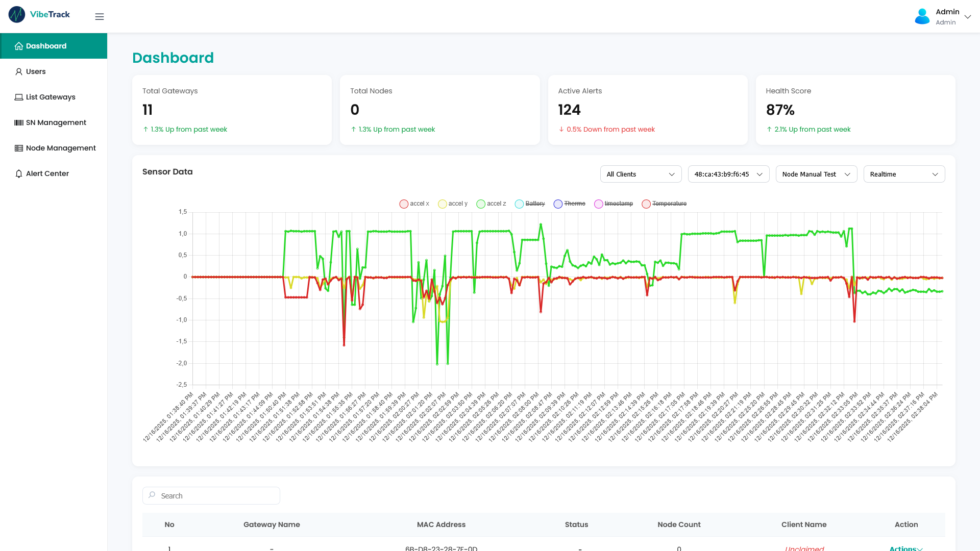The height and width of the screenshot is (551, 980).
Task: Toggle the hamburger sidebar menu icon
Action: coord(100,17)
